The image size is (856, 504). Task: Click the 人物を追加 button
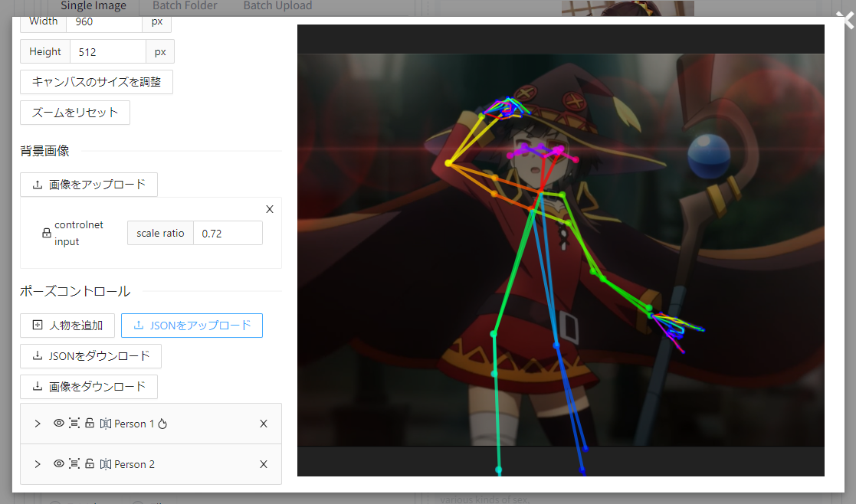[67, 326]
